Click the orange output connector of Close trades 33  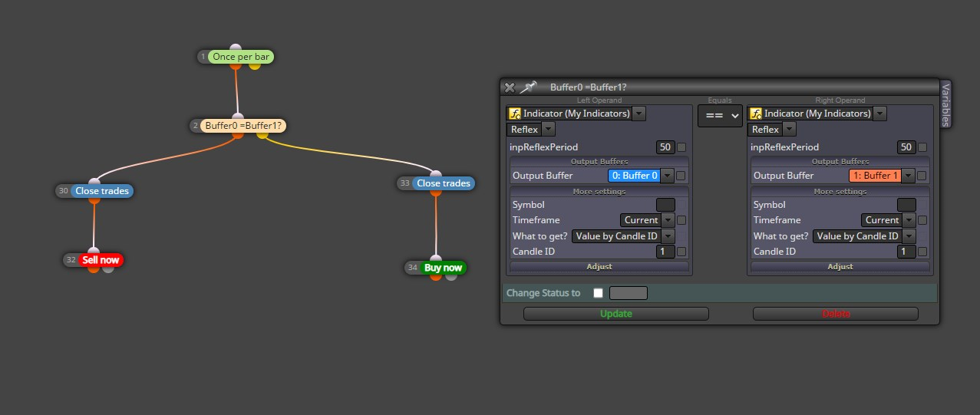[x=436, y=192]
